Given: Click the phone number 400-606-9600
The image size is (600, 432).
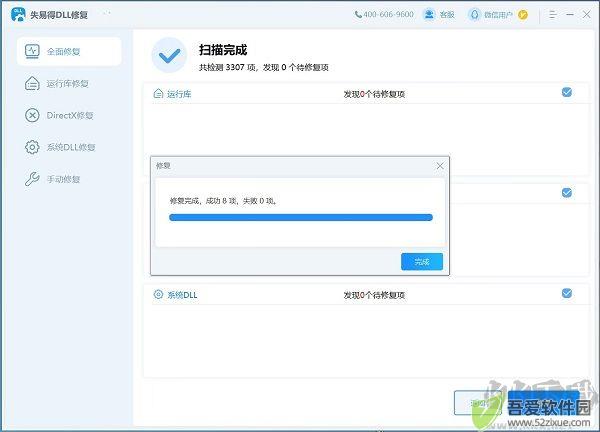Looking at the screenshot, I should pyautogui.click(x=384, y=15).
